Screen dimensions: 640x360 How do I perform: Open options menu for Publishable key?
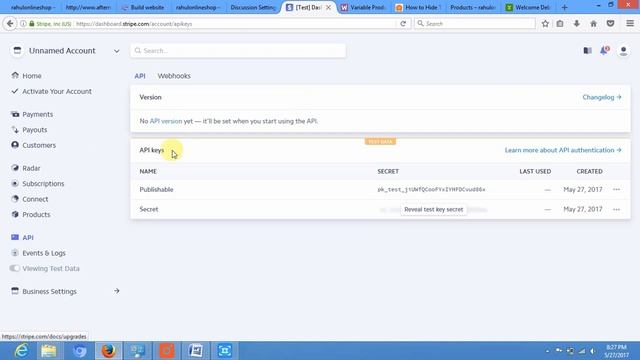click(x=616, y=189)
